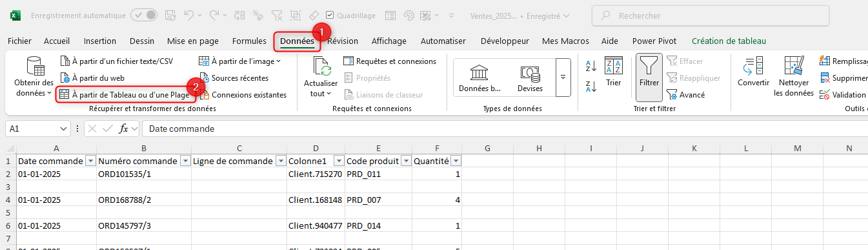Image resolution: width=868 pixels, height=250 pixels.
Task: Select cell Client.168148
Action: pos(316,200)
